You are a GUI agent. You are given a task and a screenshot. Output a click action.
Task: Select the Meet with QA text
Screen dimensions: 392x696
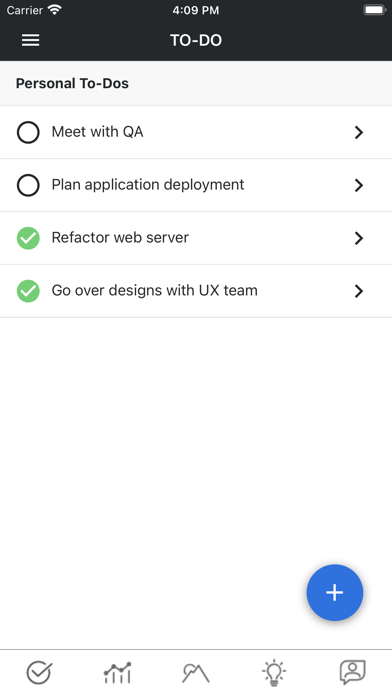click(97, 132)
